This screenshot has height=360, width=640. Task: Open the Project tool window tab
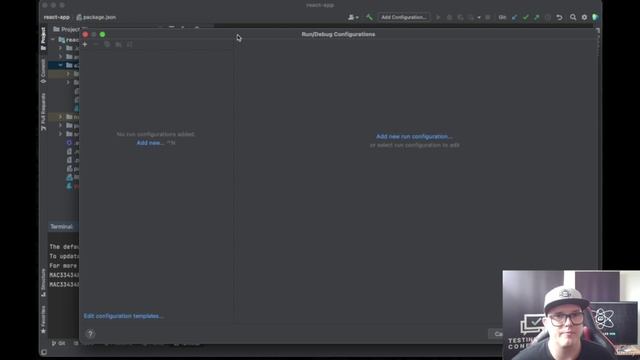pyautogui.click(x=43, y=38)
